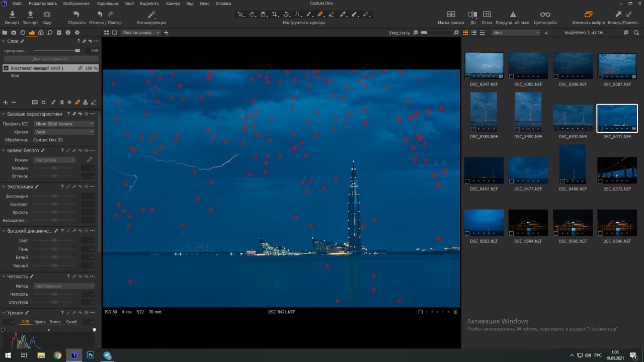Open the Коррекции menu
This screenshot has width=644, height=362.
(107, 3)
